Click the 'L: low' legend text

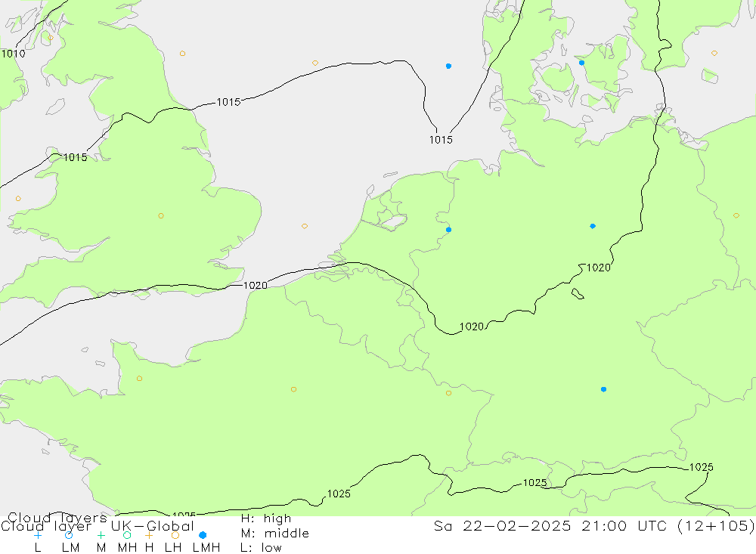(261, 548)
